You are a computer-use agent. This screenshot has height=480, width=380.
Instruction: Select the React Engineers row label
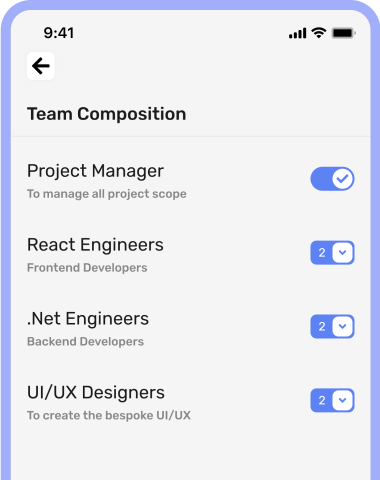click(95, 245)
